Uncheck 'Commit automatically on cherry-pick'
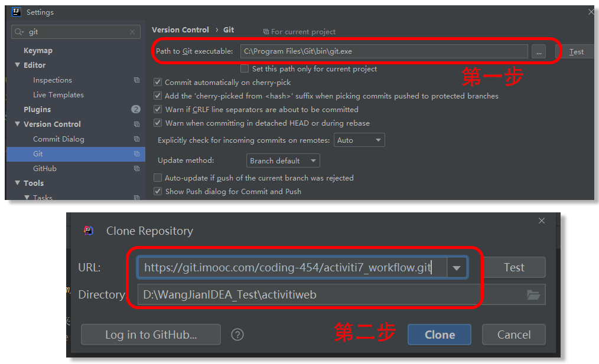599x364 pixels. (x=157, y=82)
